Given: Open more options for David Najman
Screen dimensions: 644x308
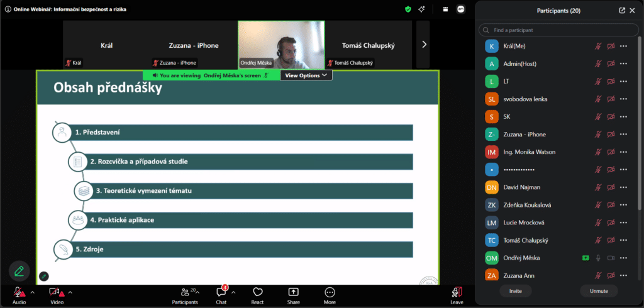Looking at the screenshot, I should 623,187.
